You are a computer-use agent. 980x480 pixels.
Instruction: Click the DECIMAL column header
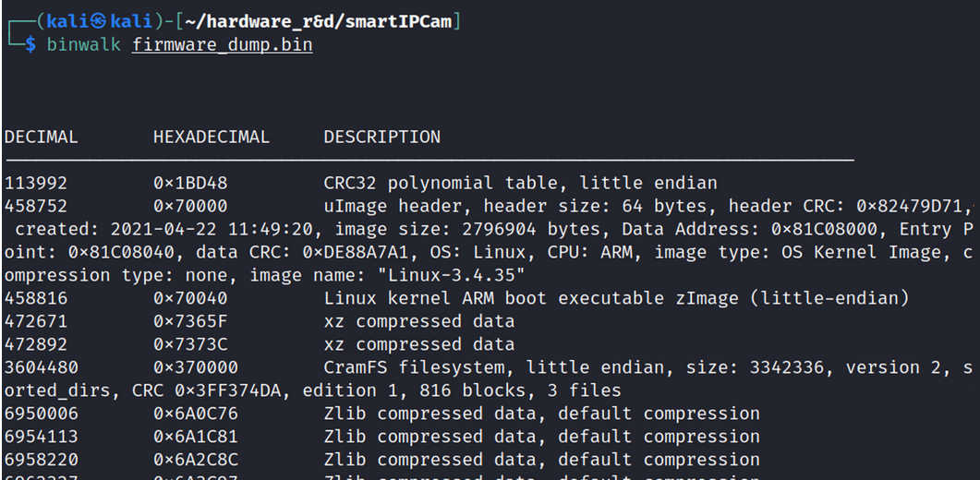[41, 137]
